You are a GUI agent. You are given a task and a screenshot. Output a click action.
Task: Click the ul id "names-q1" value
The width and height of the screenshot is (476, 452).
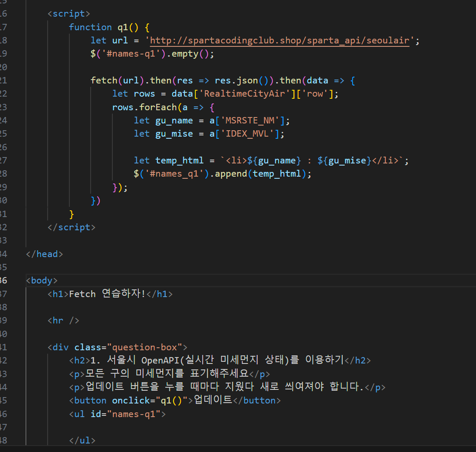134,414
